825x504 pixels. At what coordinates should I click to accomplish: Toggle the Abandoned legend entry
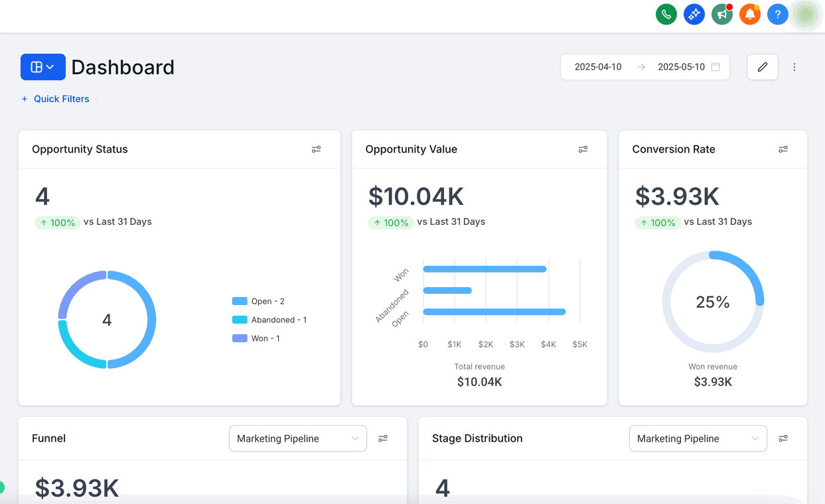coord(269,320)
